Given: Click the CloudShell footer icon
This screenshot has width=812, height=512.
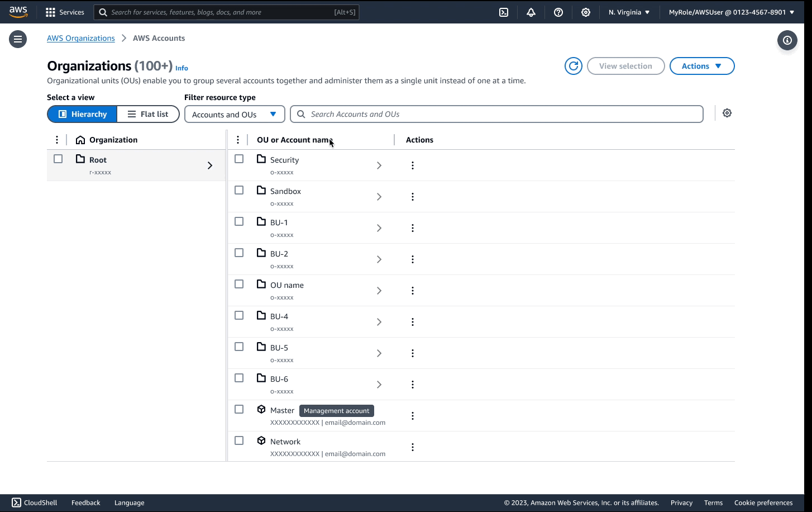Looking at the screenshot, I should 17,502.
